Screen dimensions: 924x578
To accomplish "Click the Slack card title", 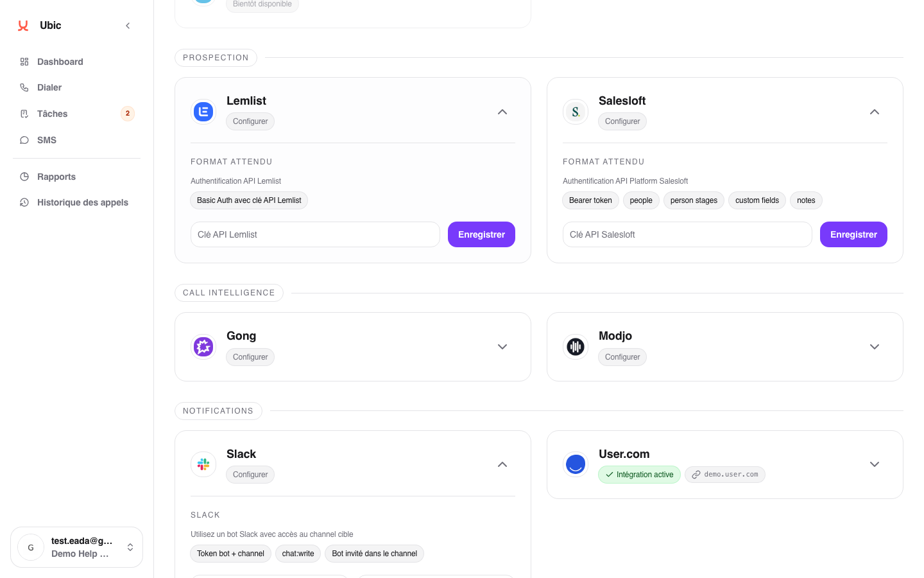I will pos(241,454).
